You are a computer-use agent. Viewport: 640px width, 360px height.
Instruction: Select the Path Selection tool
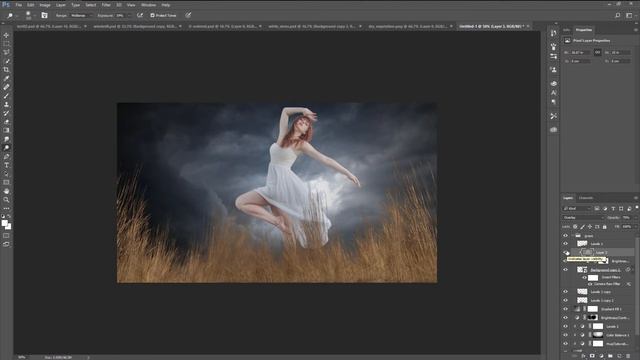point(6,173)
